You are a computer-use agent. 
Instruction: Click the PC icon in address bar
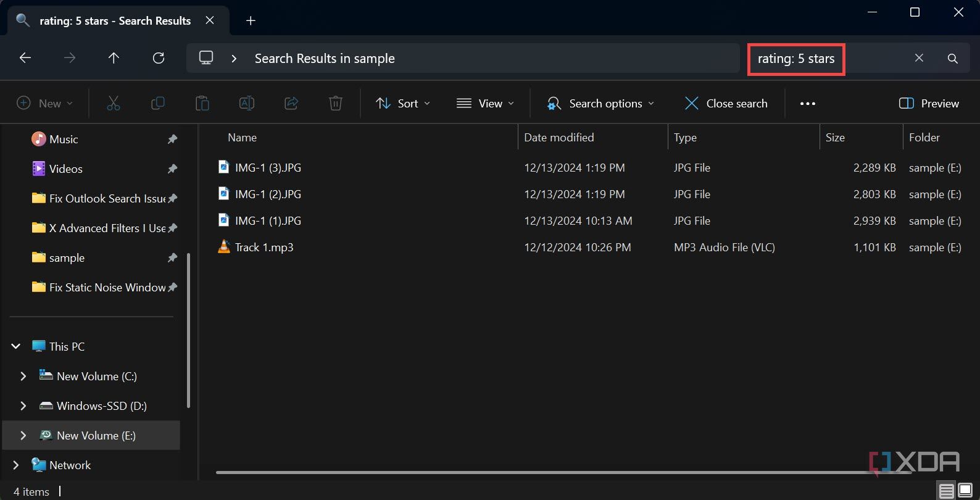click(206, 58)
